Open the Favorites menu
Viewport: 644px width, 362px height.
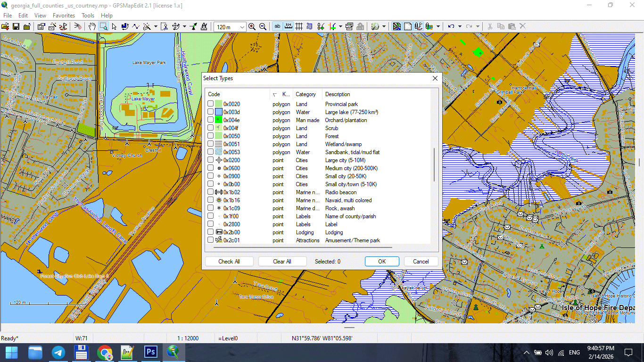pyautogui.click(x=64, y=15)
